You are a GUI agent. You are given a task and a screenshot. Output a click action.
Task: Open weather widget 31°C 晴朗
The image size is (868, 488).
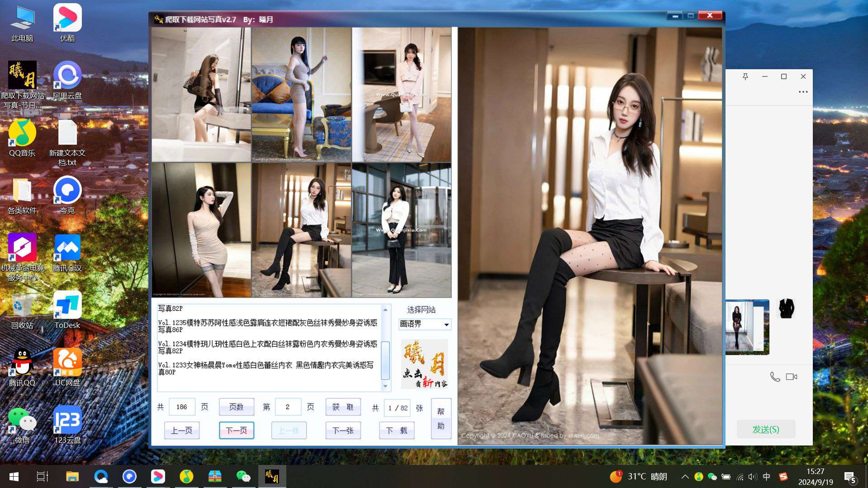639,476
